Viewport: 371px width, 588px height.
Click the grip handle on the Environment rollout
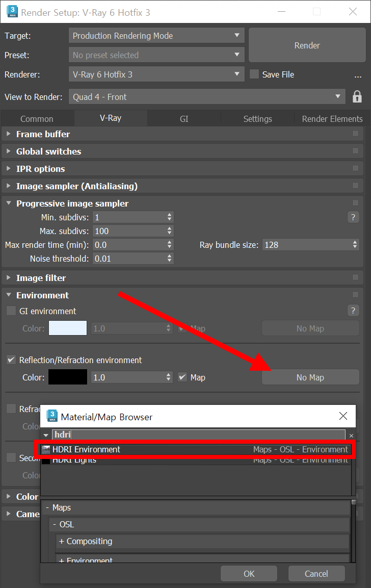point(355,295)
